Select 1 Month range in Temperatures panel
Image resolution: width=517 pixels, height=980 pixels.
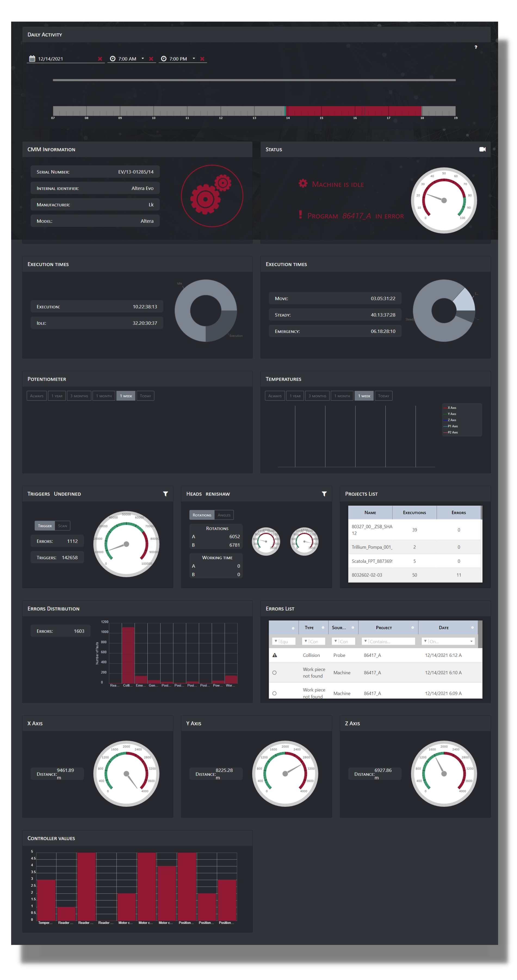342,396
